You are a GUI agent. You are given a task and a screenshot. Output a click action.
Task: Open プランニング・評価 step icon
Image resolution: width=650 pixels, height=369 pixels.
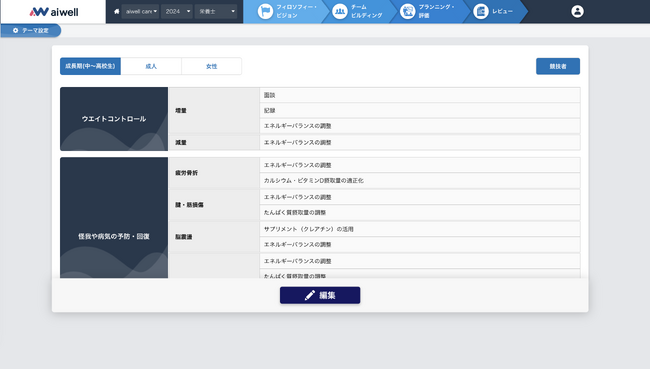coord(407,11)
